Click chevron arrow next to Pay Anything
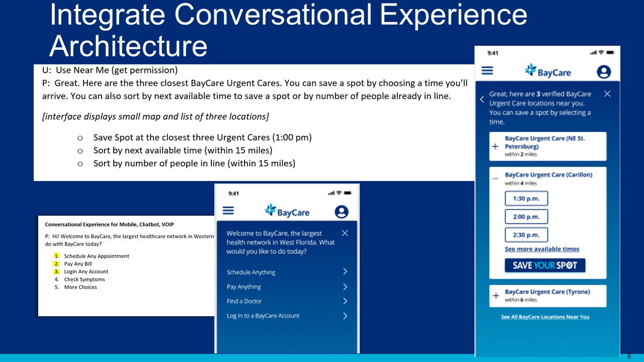The height and width of the screenshot is (362, 644). coord(345,287)
